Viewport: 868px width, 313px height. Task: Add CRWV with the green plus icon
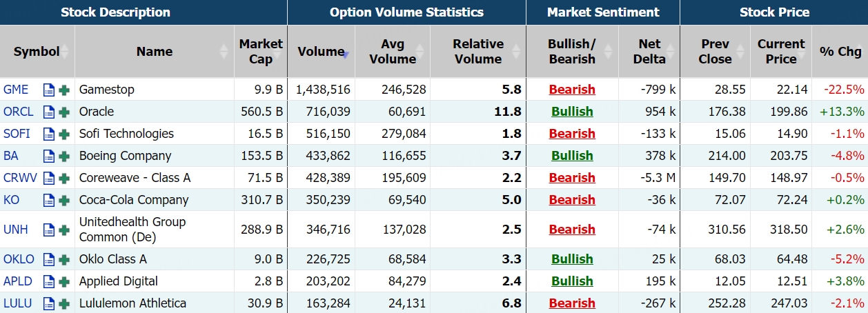click(64, 178)
